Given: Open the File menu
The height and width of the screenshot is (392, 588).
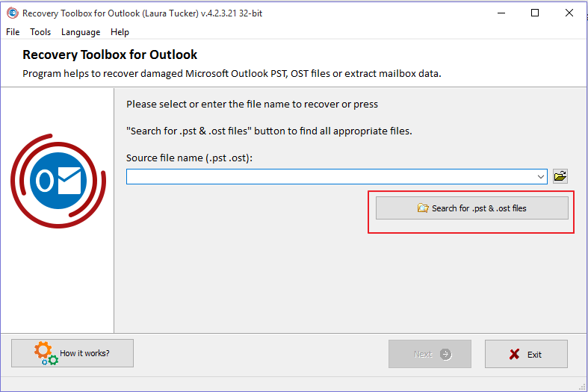Looking at the screenshot, I should [x=13, y=32].
